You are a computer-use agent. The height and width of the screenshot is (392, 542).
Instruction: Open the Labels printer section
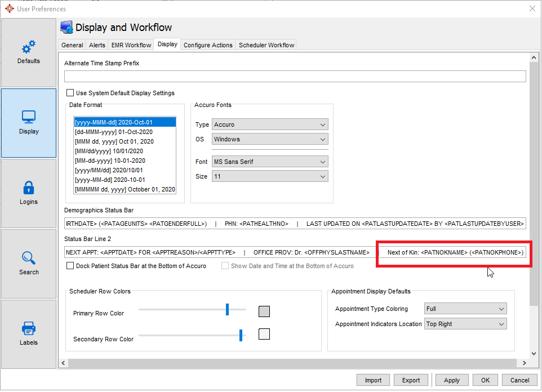(29, 334)
